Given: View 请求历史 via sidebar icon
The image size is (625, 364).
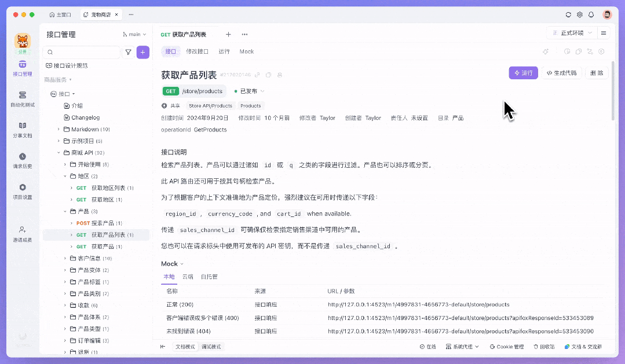Looking at the screenshot, I should click(22, 161).
